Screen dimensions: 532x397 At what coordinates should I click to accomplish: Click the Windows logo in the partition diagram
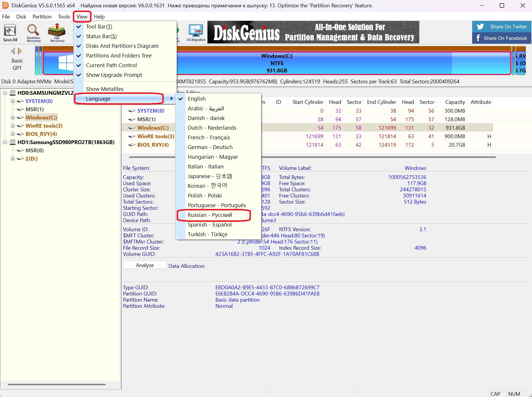tap(66, 63)
